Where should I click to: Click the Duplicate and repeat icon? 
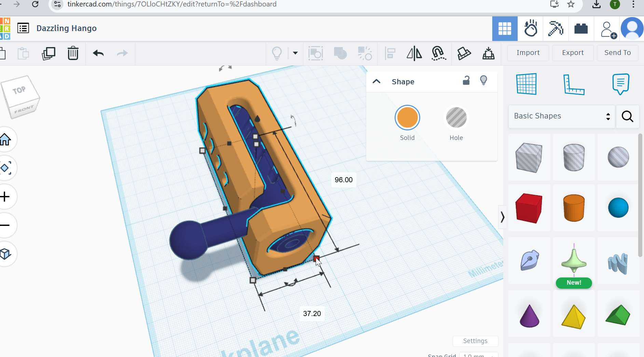[48, 54]
